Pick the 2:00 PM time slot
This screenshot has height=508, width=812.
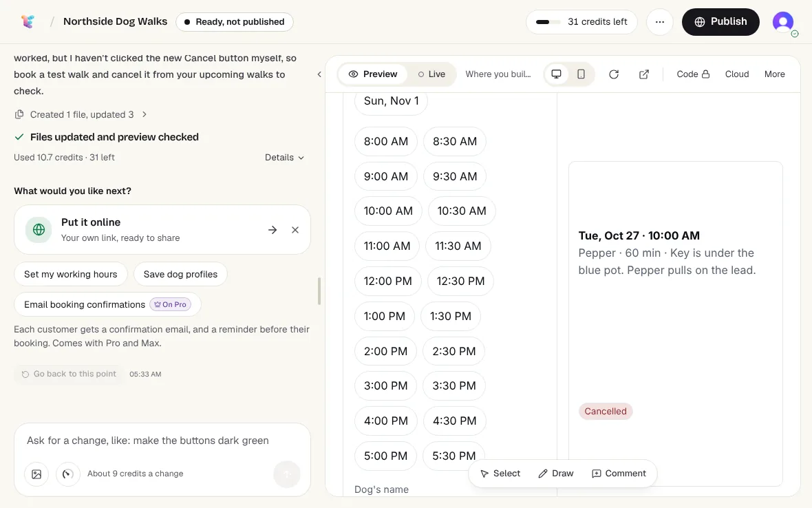coord(385,352)
